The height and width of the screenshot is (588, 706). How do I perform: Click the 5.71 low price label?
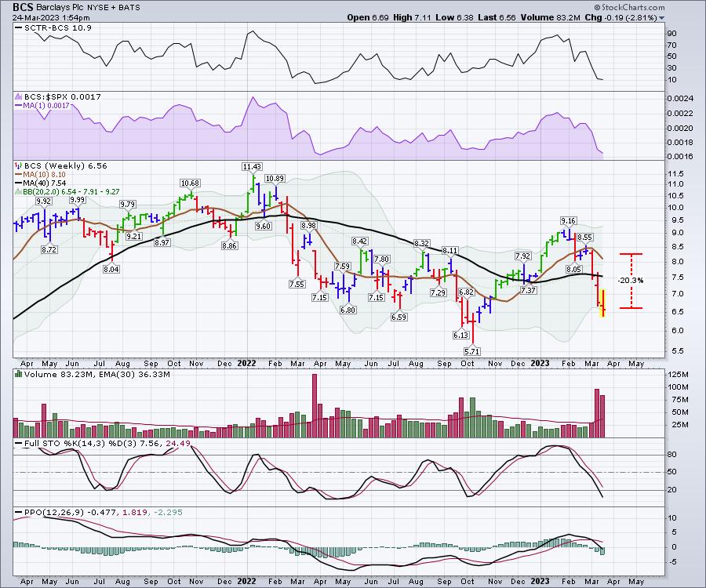point(471,352)
